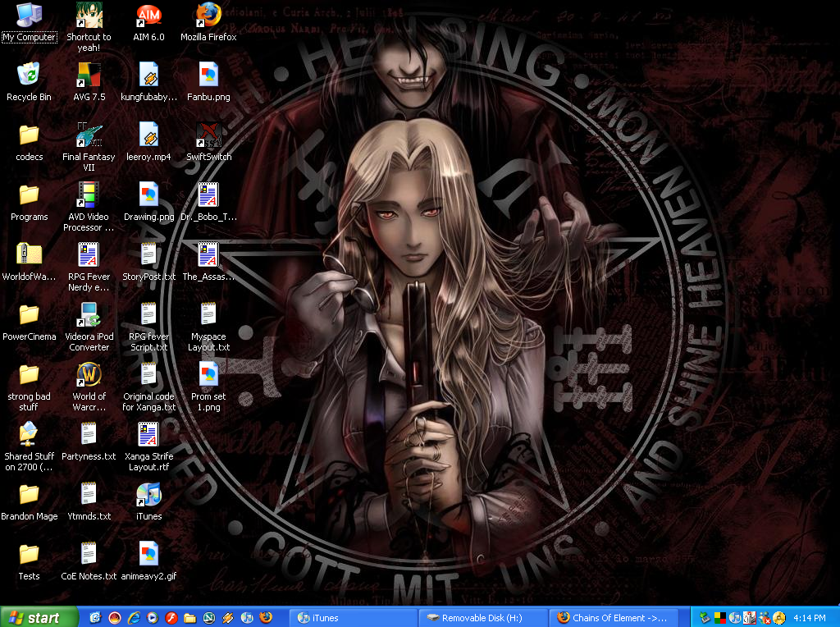
Task: Select the Partyness.txt file icon
Action: [x=89, y=441]
